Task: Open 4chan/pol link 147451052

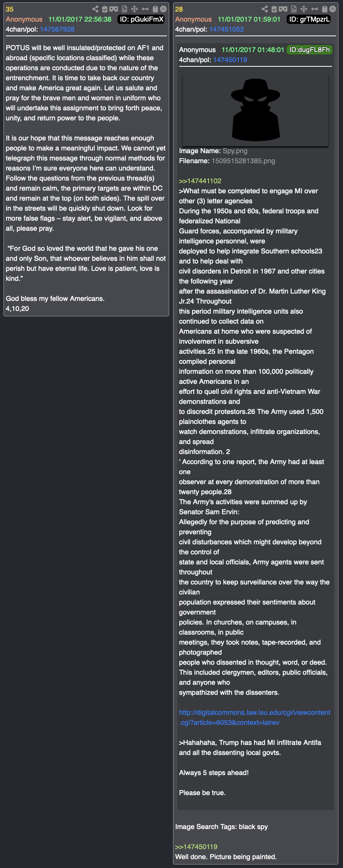Action: click(x=227, y=29)
